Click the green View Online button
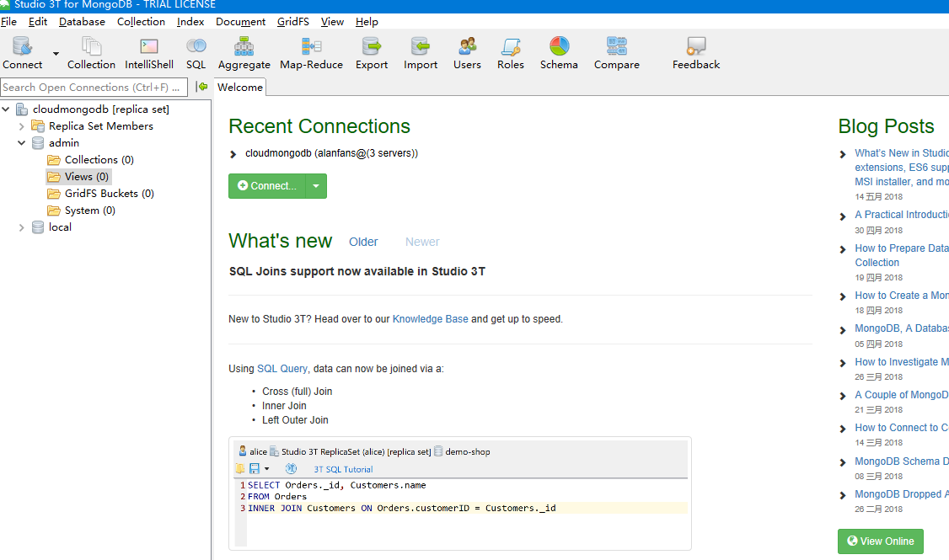The width and height of the screenshot is (949, 560). [880, 541]
